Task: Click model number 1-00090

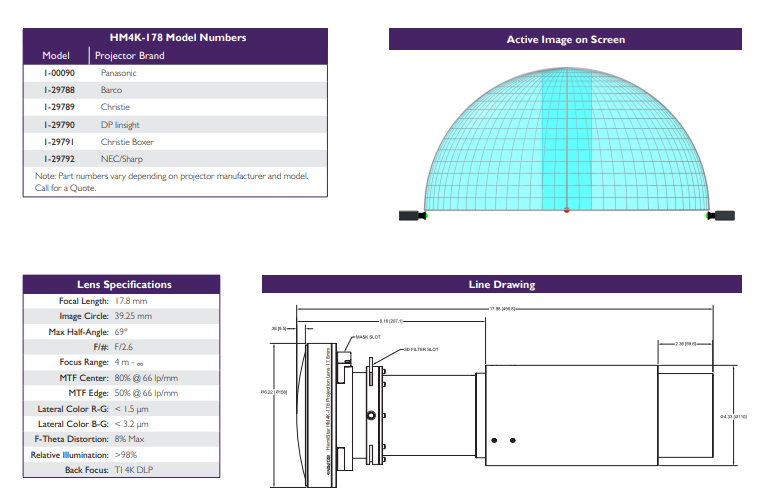Action: coord(59,73)
